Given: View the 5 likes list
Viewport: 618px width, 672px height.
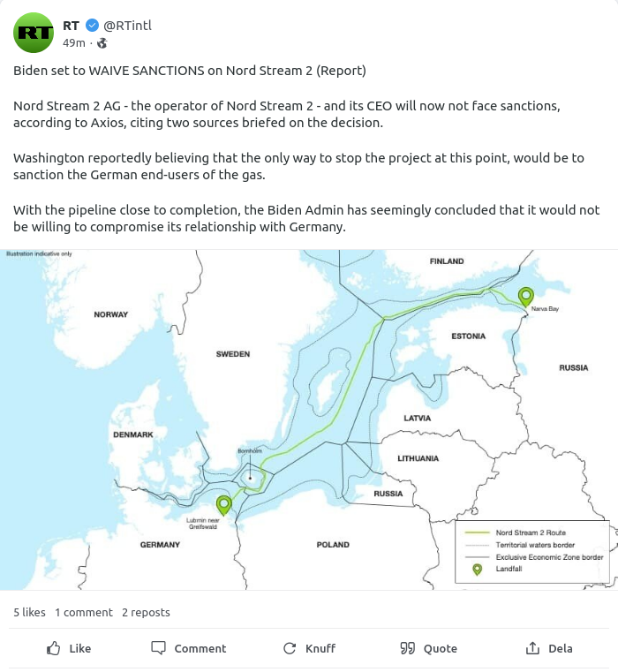Looking at the screenshot, I should pyautogui.click(x=29, y=612).
